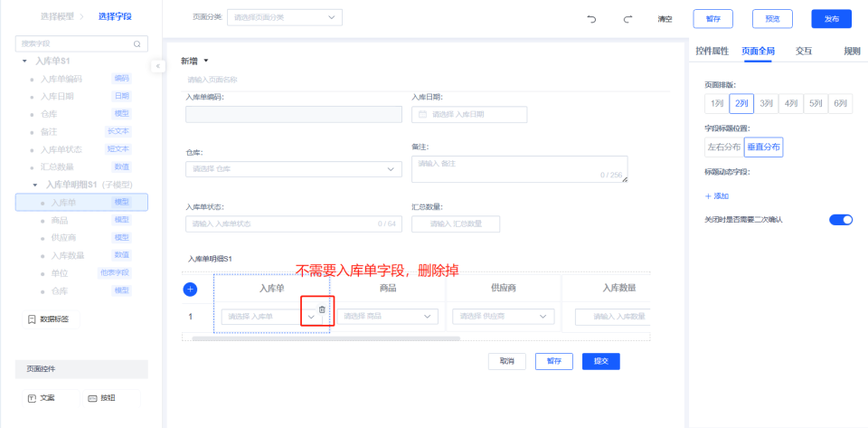Click the 按钮 control icon
The height and width of the screenshot is (428, 868).
point(92,398)
